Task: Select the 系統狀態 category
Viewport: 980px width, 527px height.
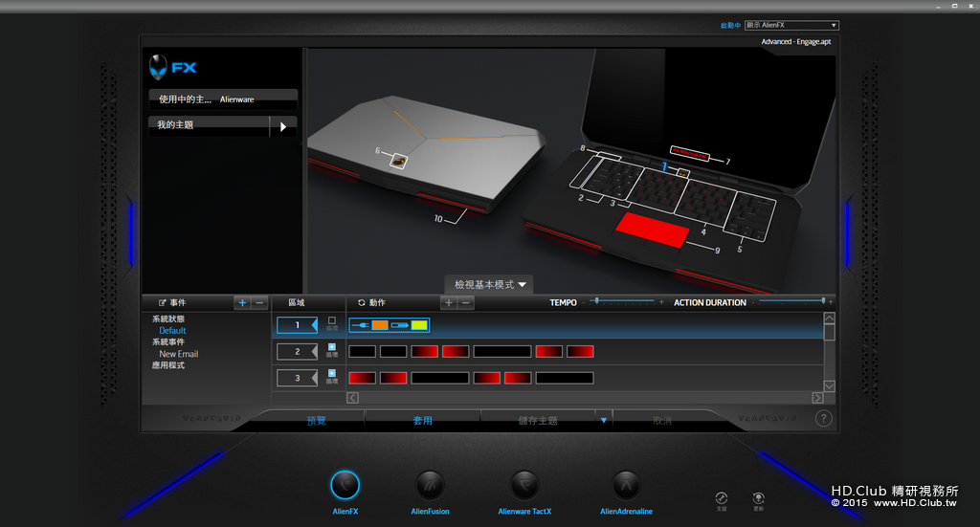Action: tap(168, 319)
